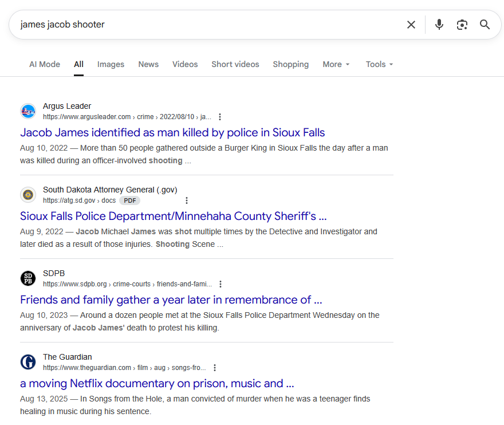The height and width of the screenshot is (425, 504).
Task: Clear the search box with the X icon
Action: [411, 25]
